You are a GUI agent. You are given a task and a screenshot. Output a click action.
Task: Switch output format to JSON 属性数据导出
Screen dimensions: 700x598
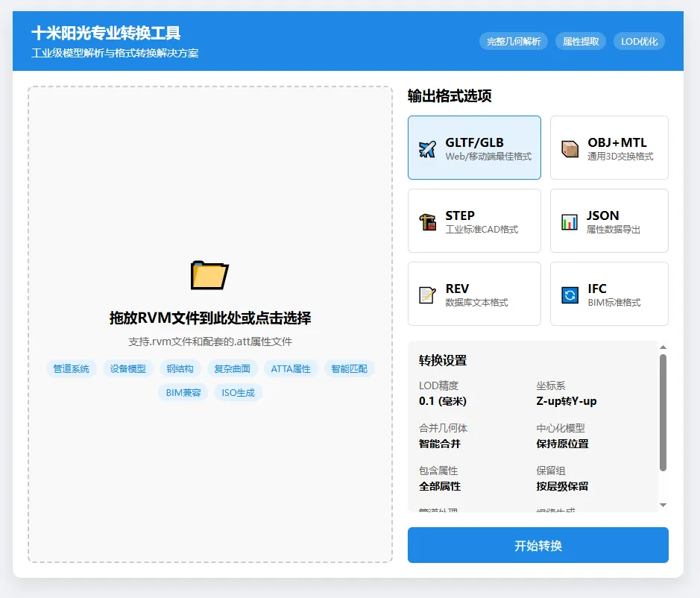point(609,220)
